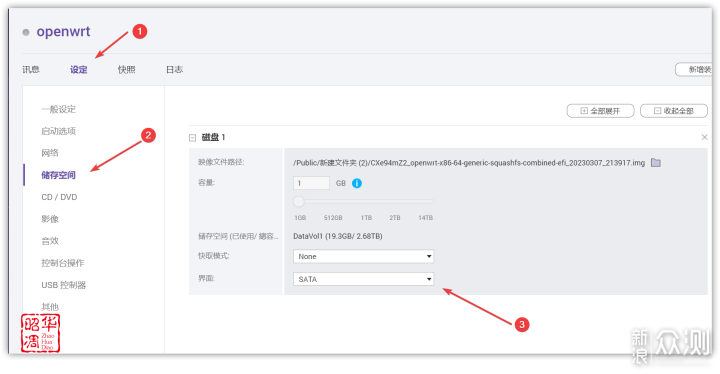Click the capacity GB input field

(x=311, y=183)
